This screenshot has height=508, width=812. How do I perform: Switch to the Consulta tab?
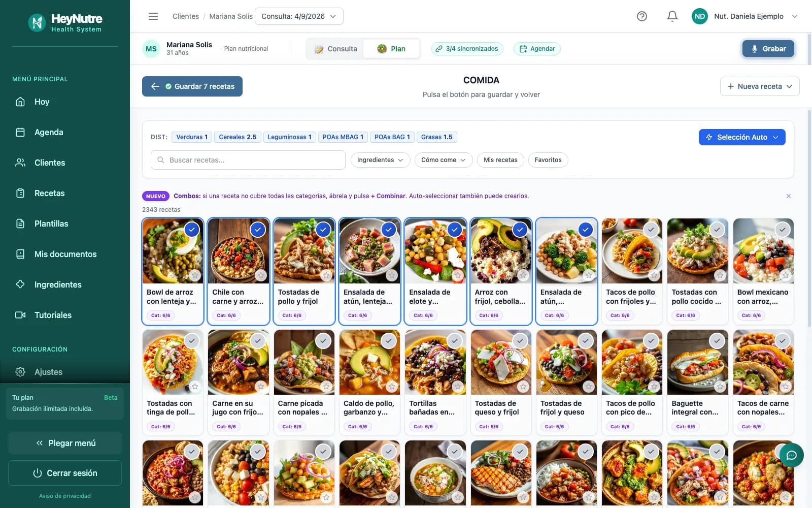(336, 49)
